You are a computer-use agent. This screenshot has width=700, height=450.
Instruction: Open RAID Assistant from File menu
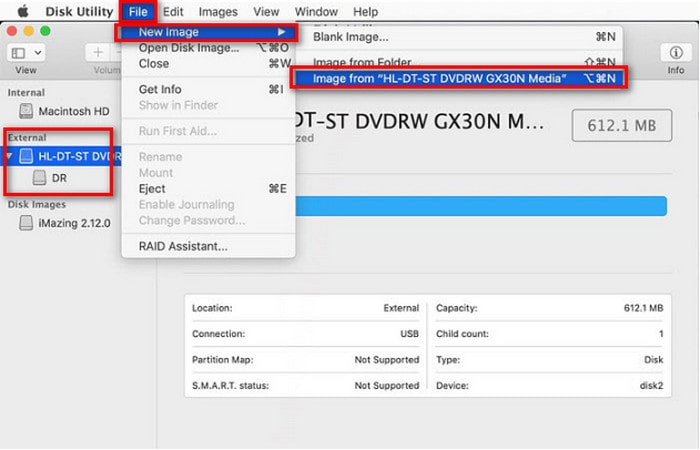pyautogui.click(x=182, y=246)
